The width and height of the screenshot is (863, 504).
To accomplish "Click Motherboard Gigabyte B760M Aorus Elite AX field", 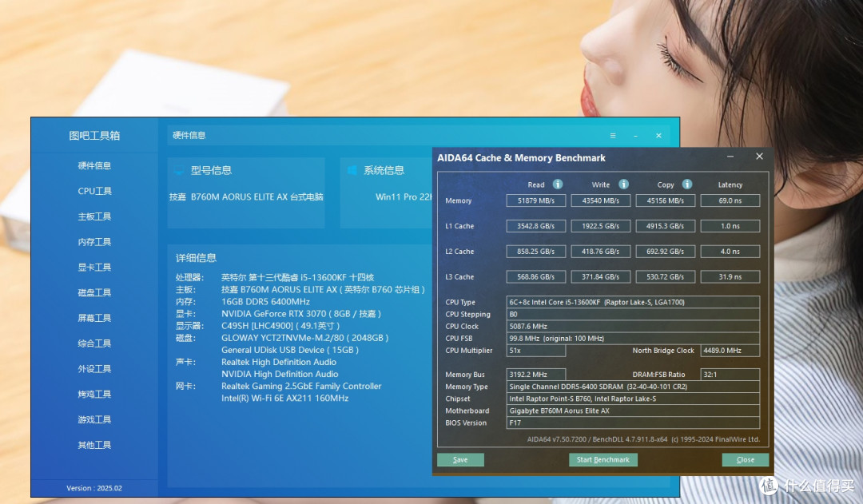I will 633,411.
